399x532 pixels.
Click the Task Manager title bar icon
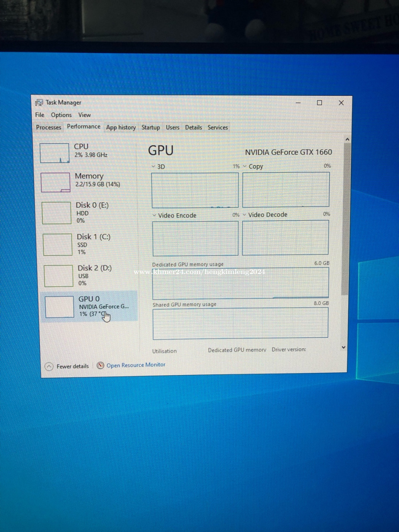[x=39, y=103]
